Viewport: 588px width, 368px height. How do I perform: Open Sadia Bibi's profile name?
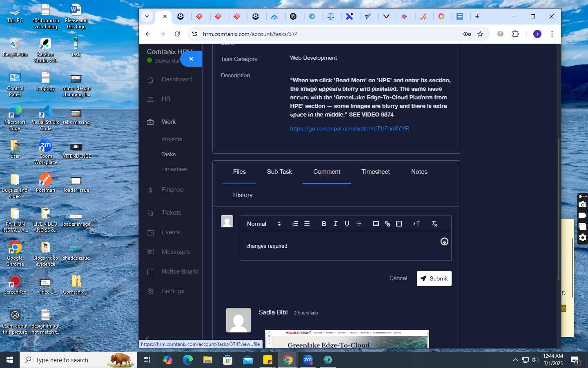[273, 312]
